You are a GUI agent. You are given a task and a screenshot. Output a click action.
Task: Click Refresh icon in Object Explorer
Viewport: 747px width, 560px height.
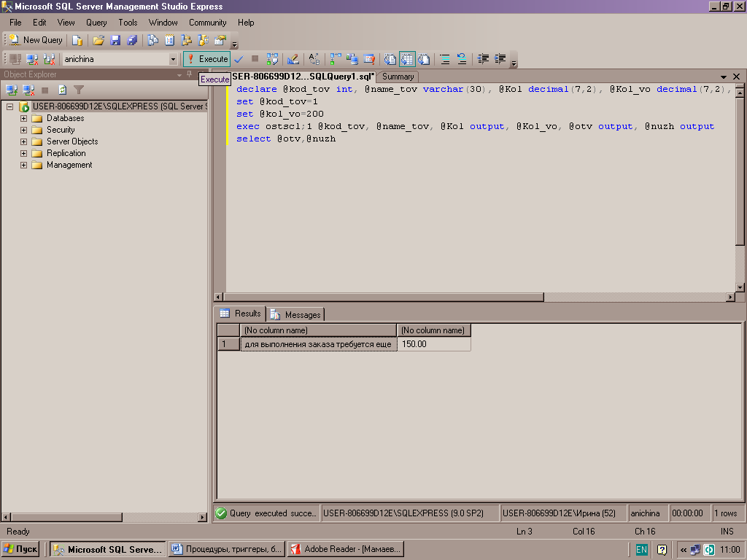pyautogui.click(x=62, y=90)
